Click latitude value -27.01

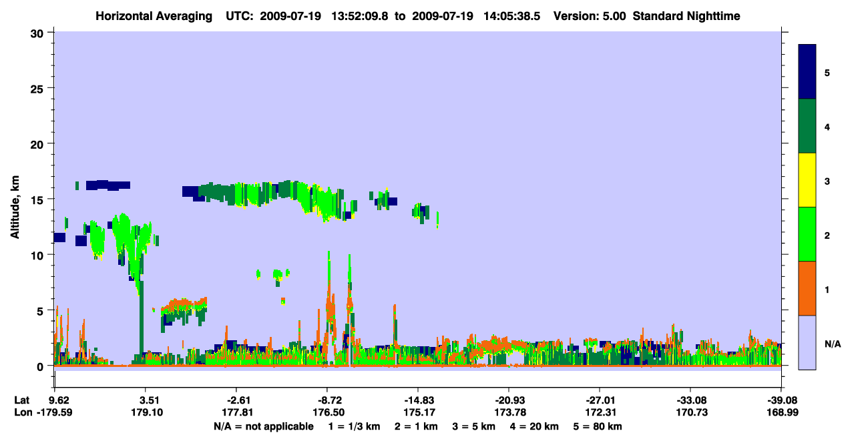point(600,400)
